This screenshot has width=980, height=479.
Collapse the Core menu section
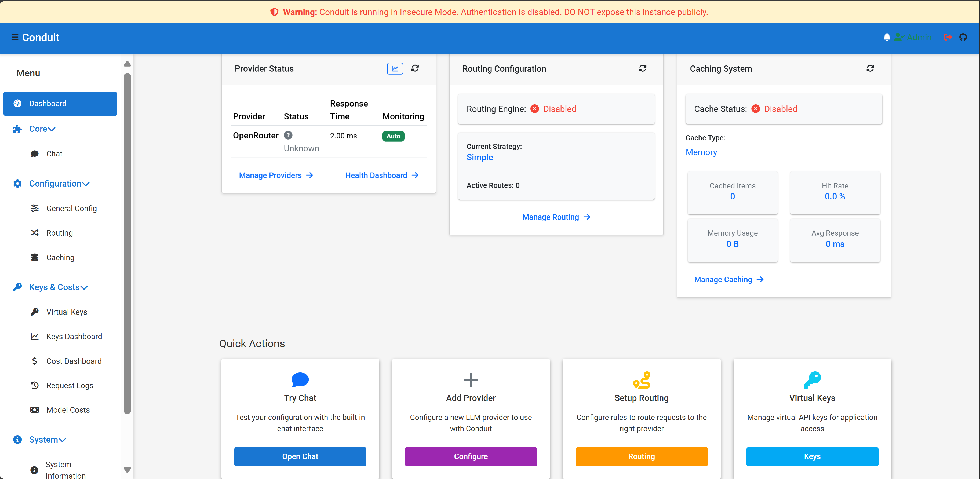[42, 129]
